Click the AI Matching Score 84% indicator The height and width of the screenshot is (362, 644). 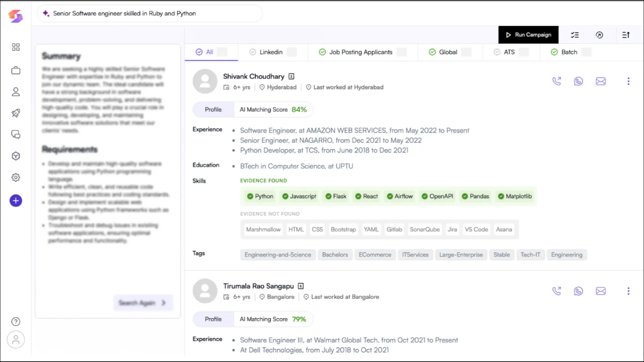(273, 110)
